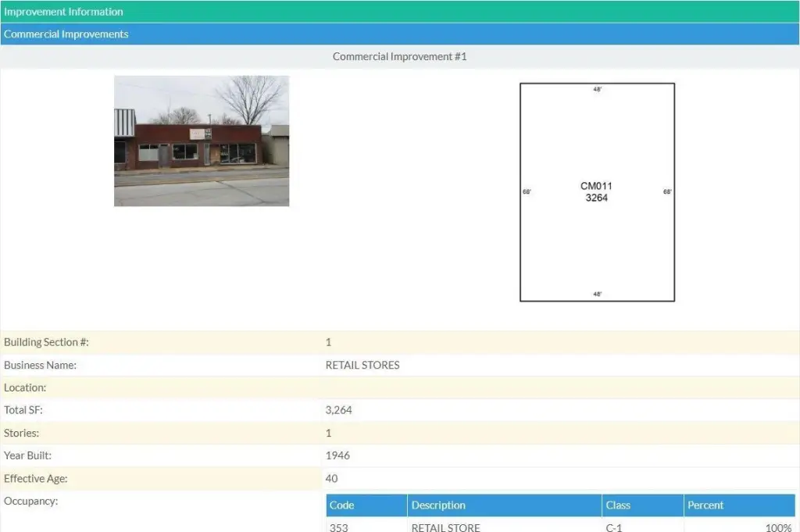800x532 pixels.
Task: Sort occupancy table by Code column
Action: [342, 505]
